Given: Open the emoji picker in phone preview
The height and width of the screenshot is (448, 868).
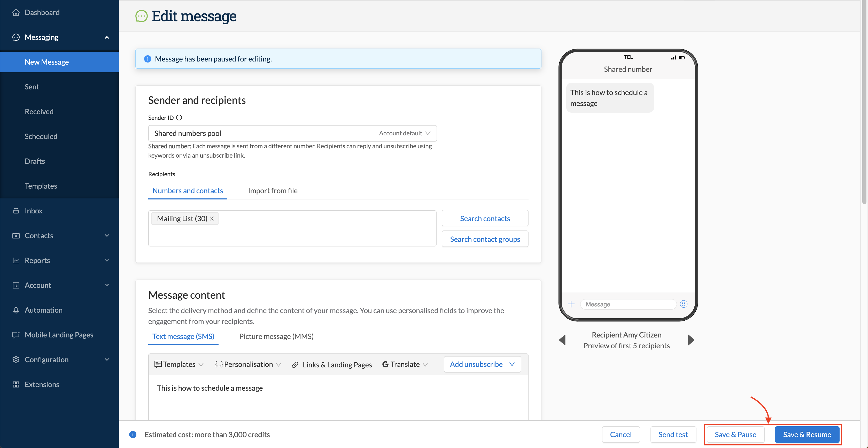Looking at the screenshot, I should click(x=683, y=304).
